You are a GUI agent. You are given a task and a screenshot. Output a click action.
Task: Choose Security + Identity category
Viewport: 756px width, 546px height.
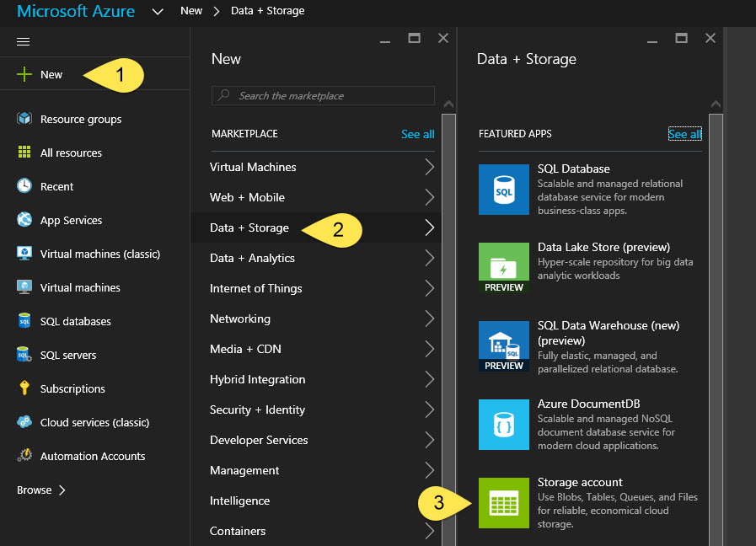pos(257,409)
